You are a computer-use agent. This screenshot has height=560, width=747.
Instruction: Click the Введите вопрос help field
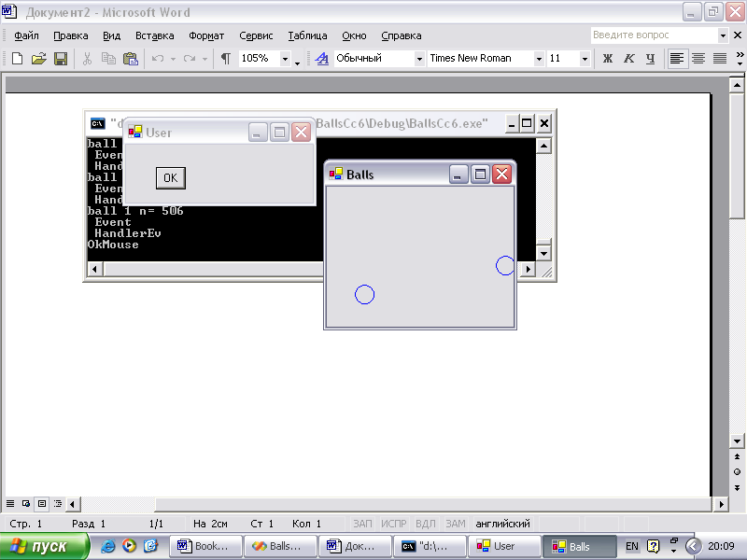click(654, 35)
